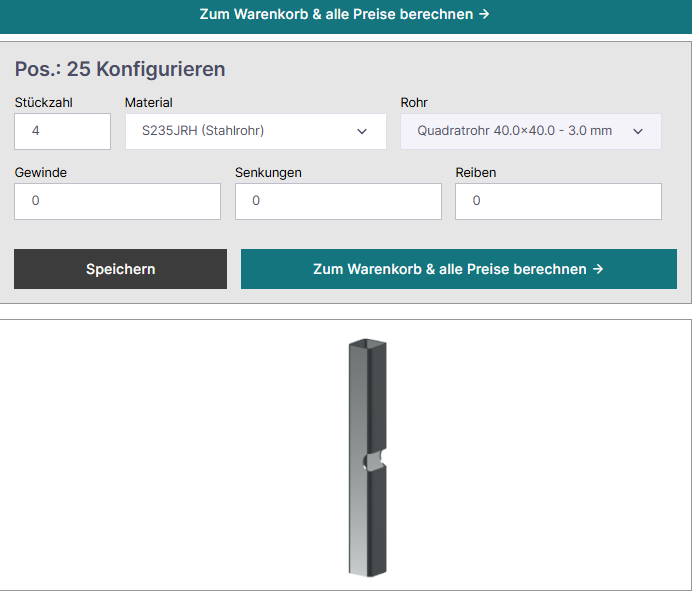Click the Gewinde input field
This screenshot has width=699, height=595.
117,201
